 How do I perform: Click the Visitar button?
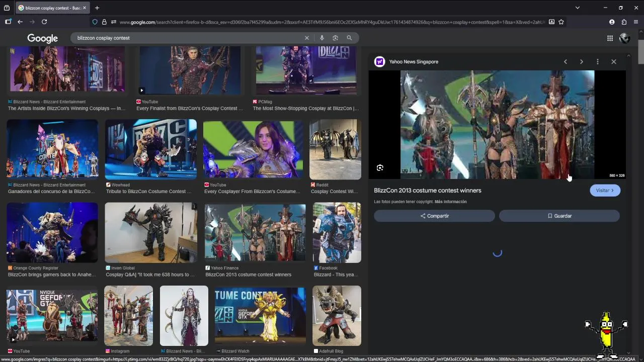pyautogui.click(x=605, y=191)
